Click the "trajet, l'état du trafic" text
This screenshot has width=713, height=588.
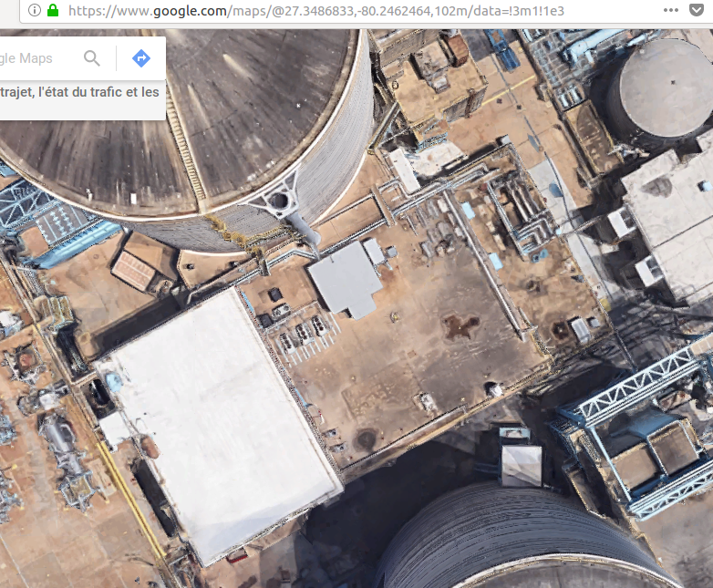click(80, 92)
